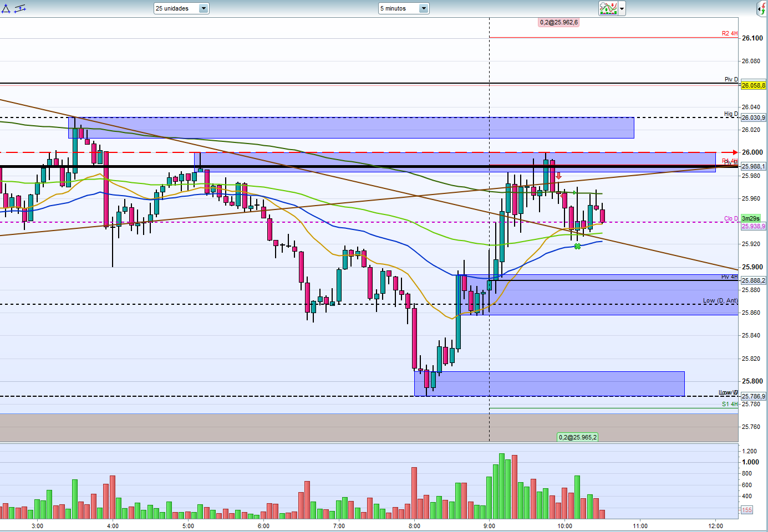Click the 155 volume value label
Viewport: 768px width, 532px height.
(x=747, y=510)
